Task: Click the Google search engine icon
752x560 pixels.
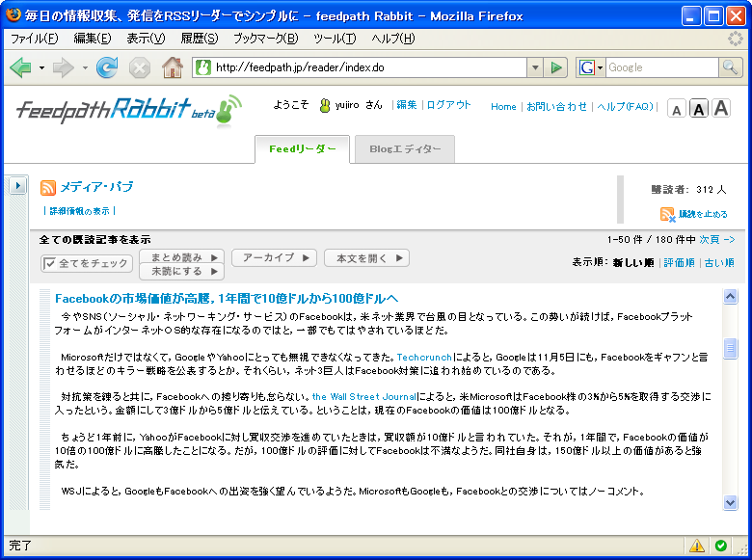Action: pyautogui.click(x=586, y=67)
